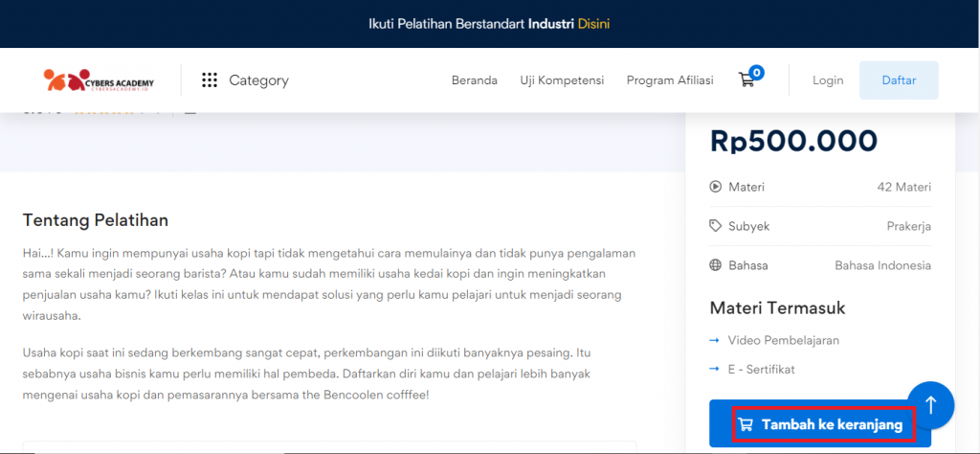Click the Cybers Academy logo
980x454 pixels.
98,80
